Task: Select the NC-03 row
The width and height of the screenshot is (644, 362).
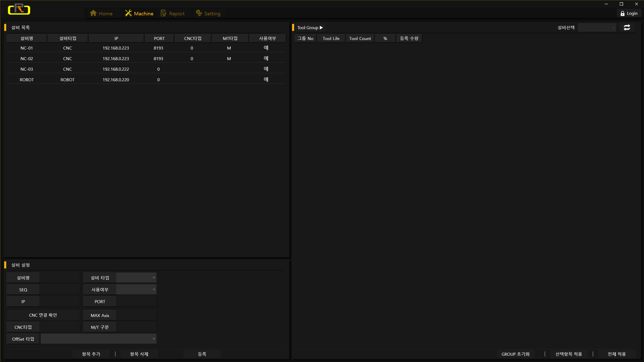Action: tap(27, 69)
